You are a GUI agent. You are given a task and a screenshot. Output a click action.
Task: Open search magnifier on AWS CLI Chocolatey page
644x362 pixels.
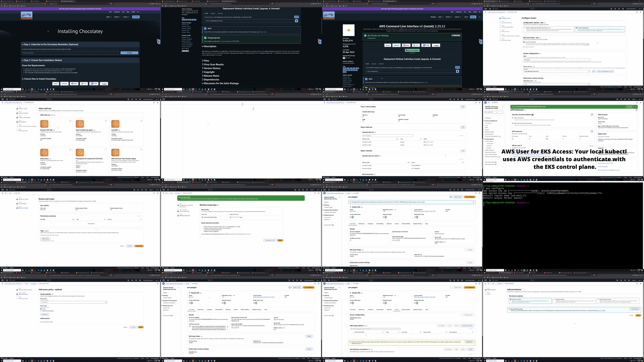click(480, 17)
